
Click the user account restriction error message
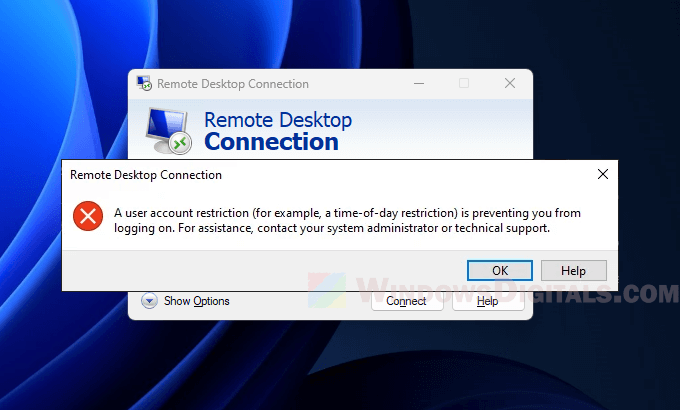347,220
